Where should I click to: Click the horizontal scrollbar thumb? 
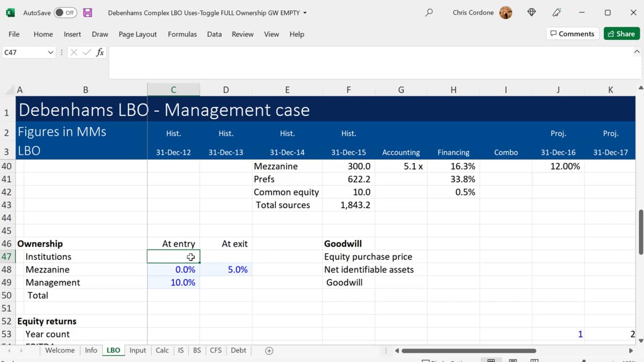469,351
